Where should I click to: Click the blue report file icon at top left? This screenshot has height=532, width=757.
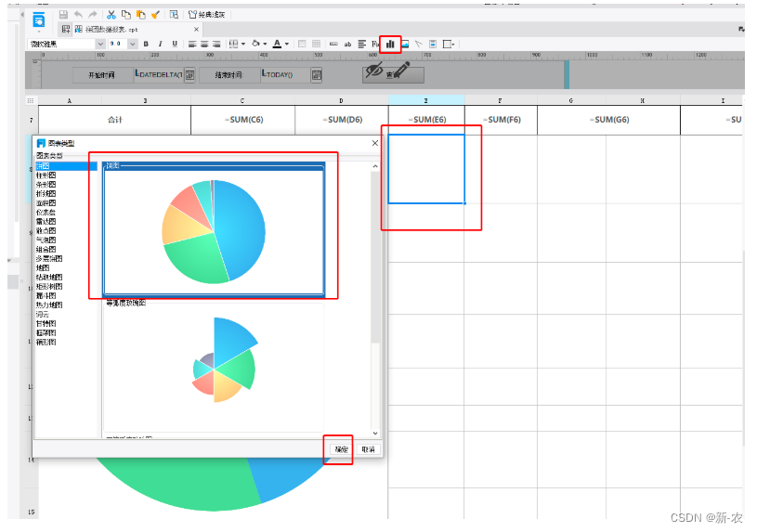(x=39, y=20)
